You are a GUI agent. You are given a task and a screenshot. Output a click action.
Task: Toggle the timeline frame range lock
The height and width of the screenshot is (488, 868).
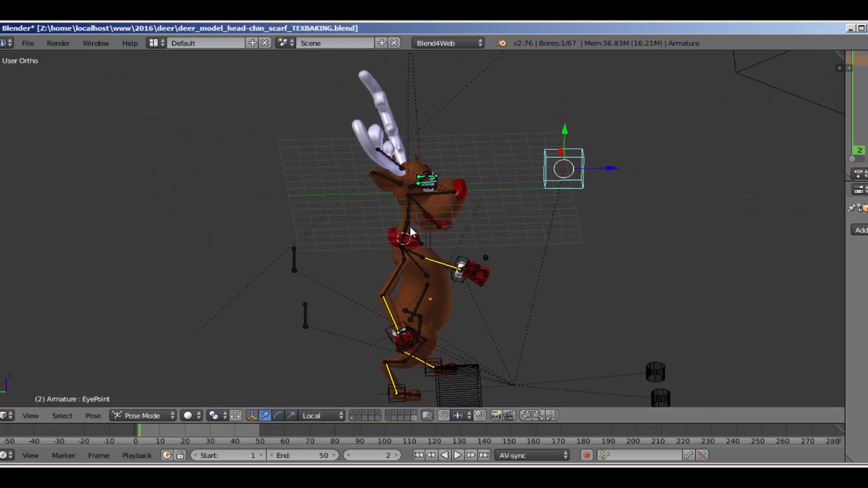pos(180,456)
